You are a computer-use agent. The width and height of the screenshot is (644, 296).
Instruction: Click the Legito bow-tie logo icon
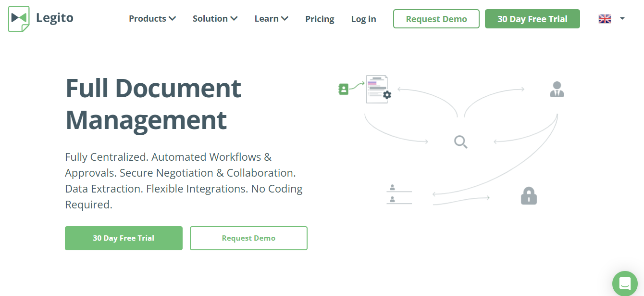[x=19, y=19]
